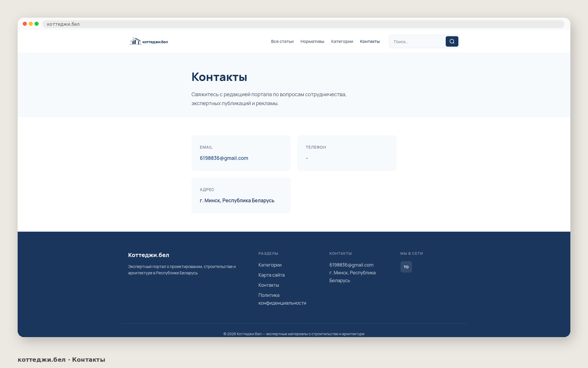Open Политика конфиденциальности footer link
This screenshot has height=368, width=588.
coord(282,299)
